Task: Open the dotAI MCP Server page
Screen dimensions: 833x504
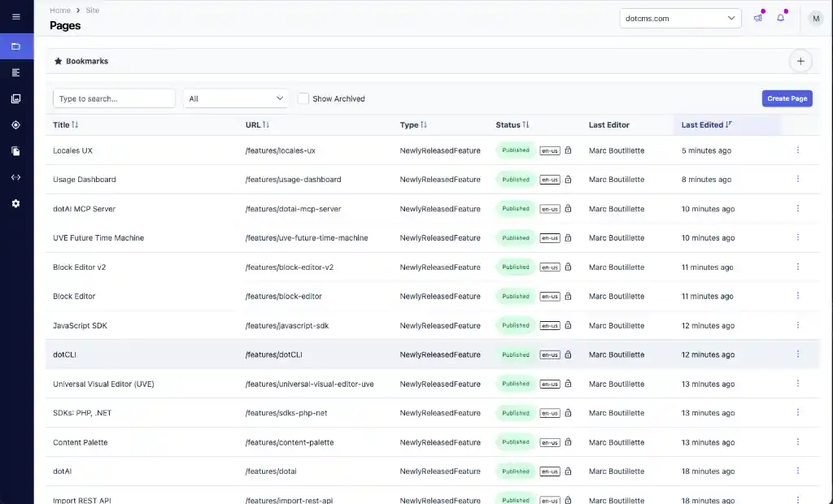Action: pos(85,209)
